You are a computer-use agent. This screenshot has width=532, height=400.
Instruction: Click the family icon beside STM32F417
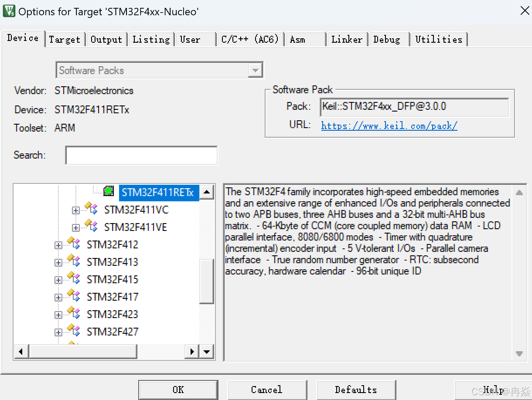pyautogui.click(x=74, y=295)
